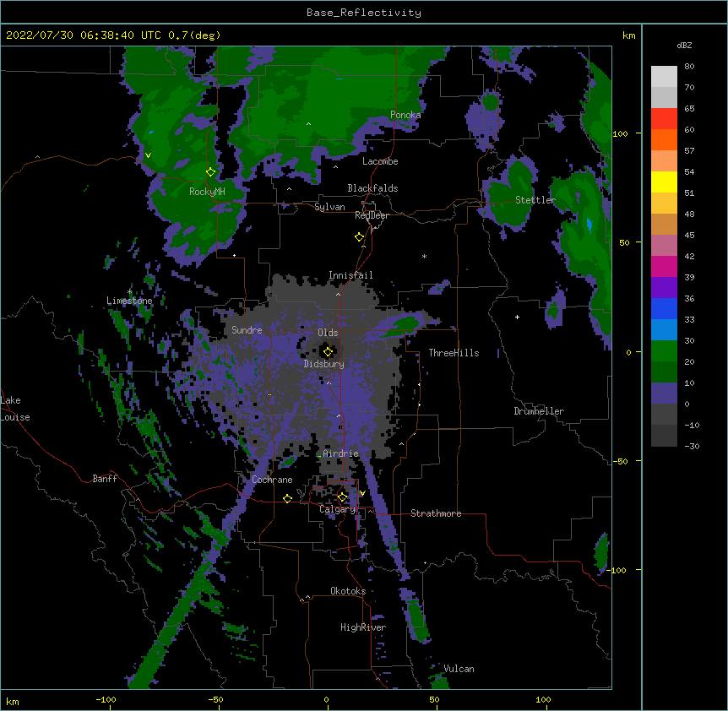Click the Vulcan town label
Viewport: 728px width, 711px height.
pos(459,669)
